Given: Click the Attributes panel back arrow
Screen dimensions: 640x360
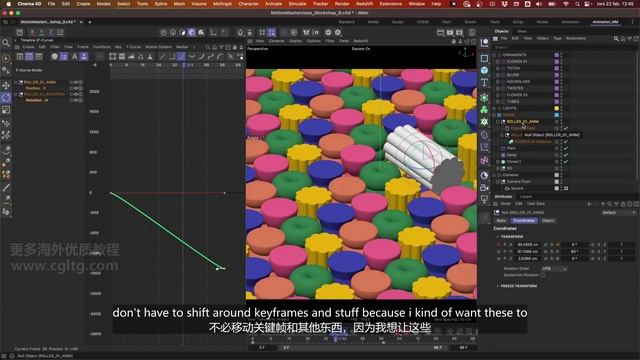Looking at the screenshot, I should tap(589, 204).
